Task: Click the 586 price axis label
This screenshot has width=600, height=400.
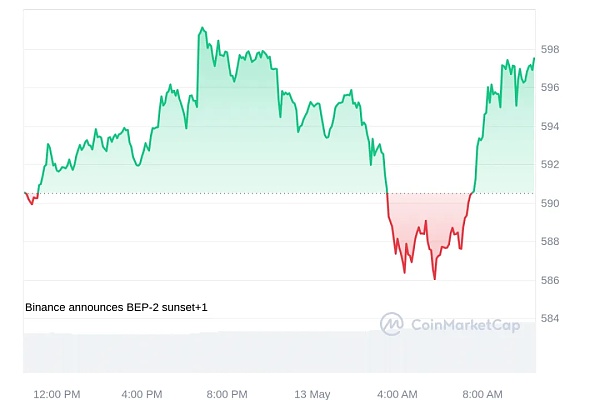Action: [x=551, y=280]
